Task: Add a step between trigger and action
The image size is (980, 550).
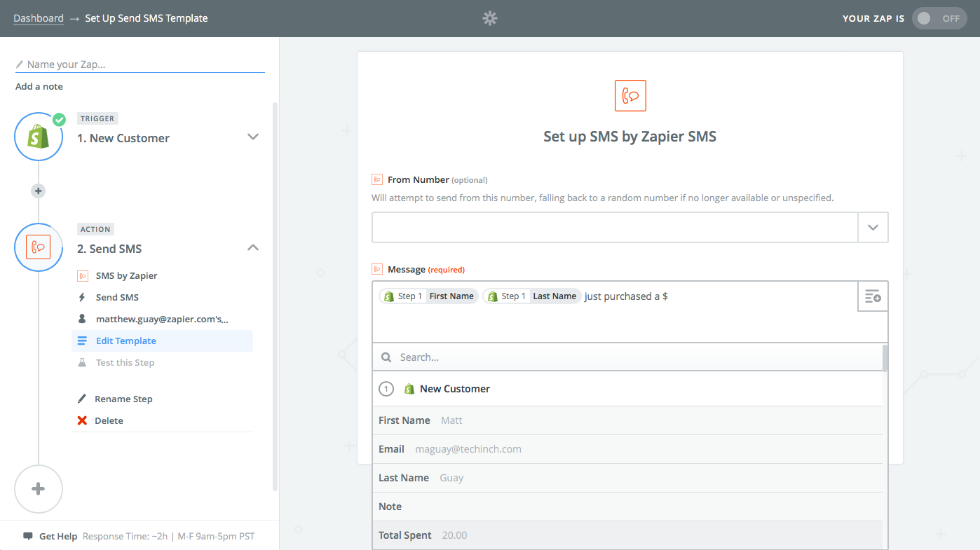Action: (39, 191)
